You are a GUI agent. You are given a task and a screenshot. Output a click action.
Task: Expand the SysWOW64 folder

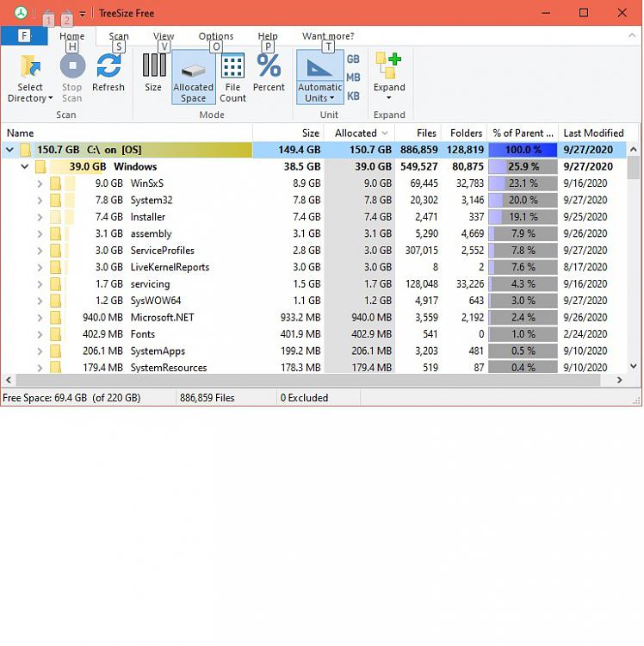[x=40, y=301]
